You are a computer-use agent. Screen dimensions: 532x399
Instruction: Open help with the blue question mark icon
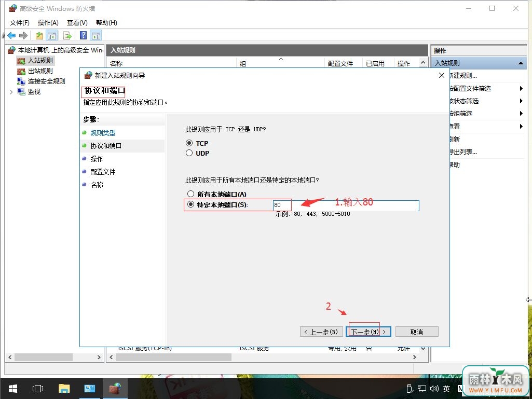(83, 35)
